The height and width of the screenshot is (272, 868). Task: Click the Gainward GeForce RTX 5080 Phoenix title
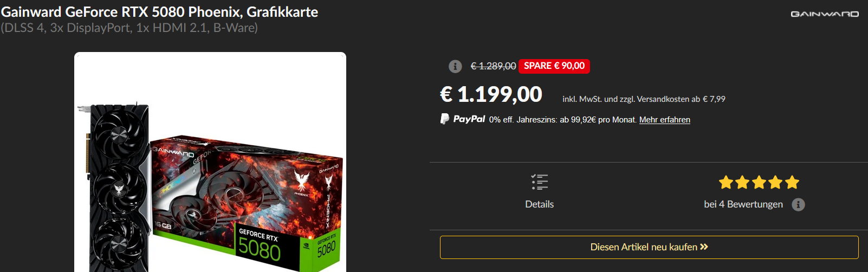point(160,12)
